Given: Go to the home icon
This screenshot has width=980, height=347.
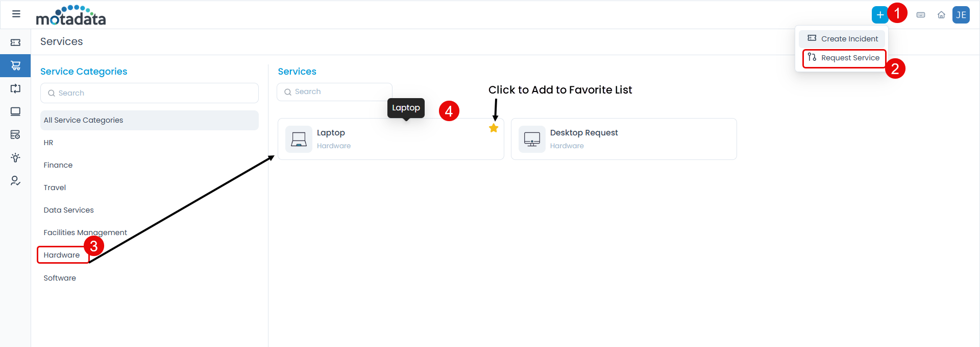Looking at the screenshot, I should tap(941, 15).
